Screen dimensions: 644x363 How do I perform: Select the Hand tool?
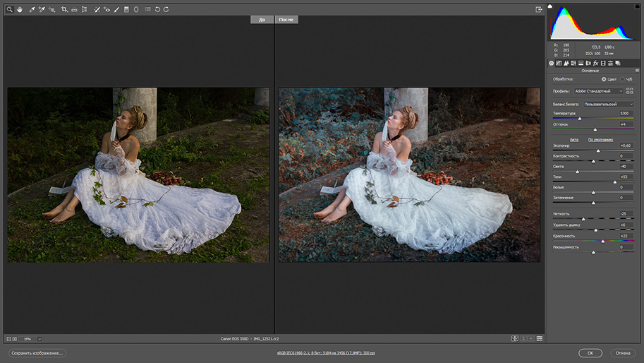[19, 9]
